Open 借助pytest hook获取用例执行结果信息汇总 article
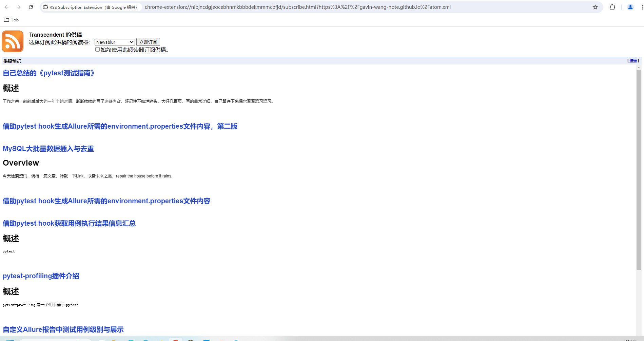Image resolution: width=644 pixels, height=341 pixels. [69, 223]
